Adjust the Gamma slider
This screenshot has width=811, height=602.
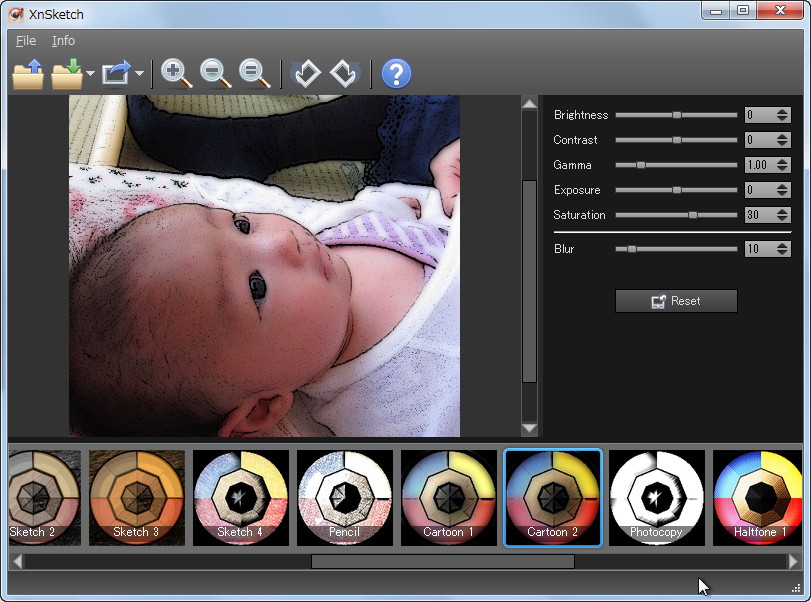click(676, 165)
